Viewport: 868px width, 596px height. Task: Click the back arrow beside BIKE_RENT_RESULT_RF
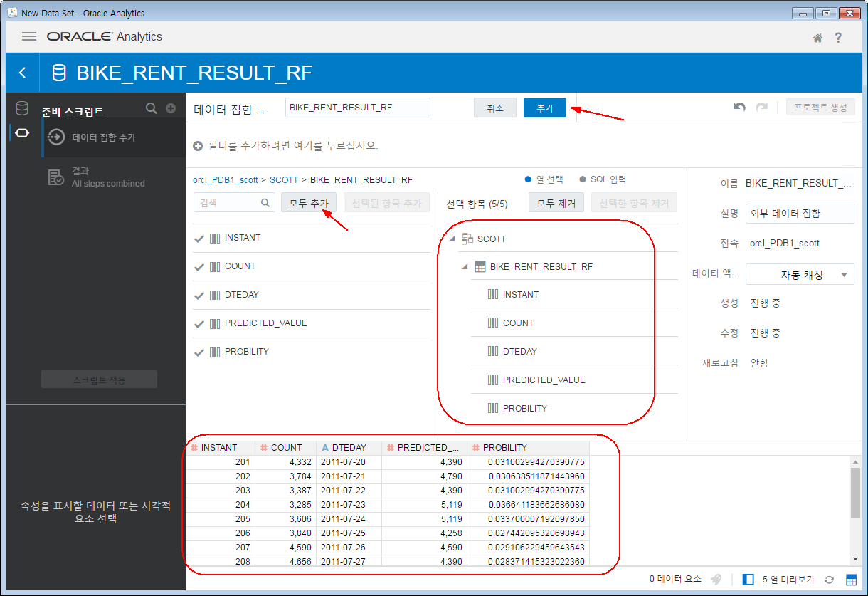23,73
